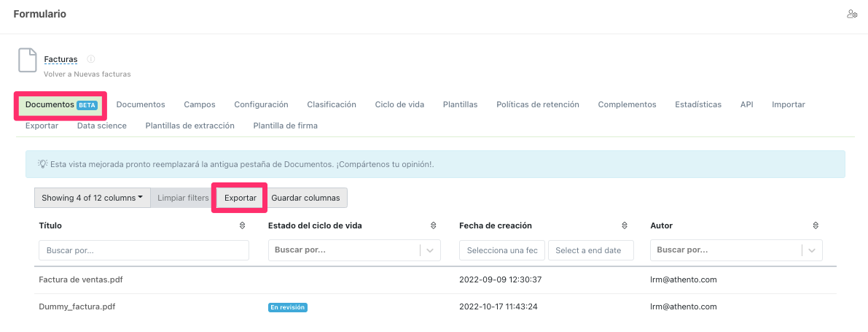Open Showing 4 of 12 columns dropdown
The height and width of the screenshot is (332, 868).
pos(93,198)
